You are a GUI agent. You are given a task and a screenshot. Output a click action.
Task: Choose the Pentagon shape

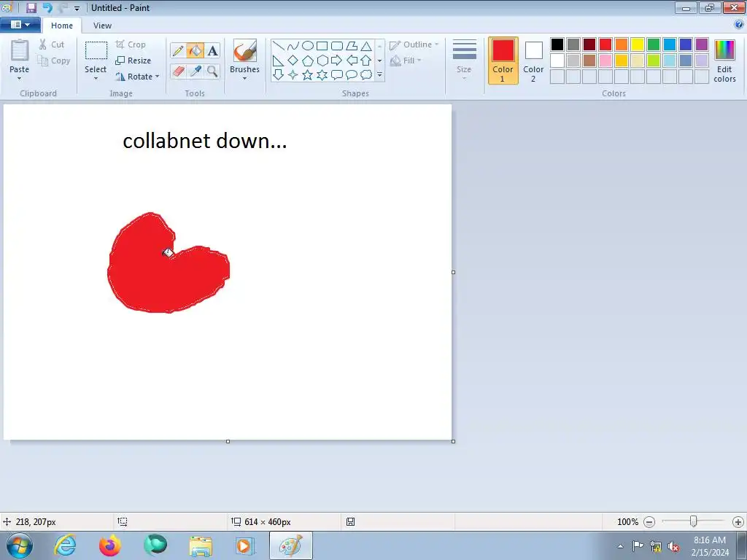pos(308,61)
